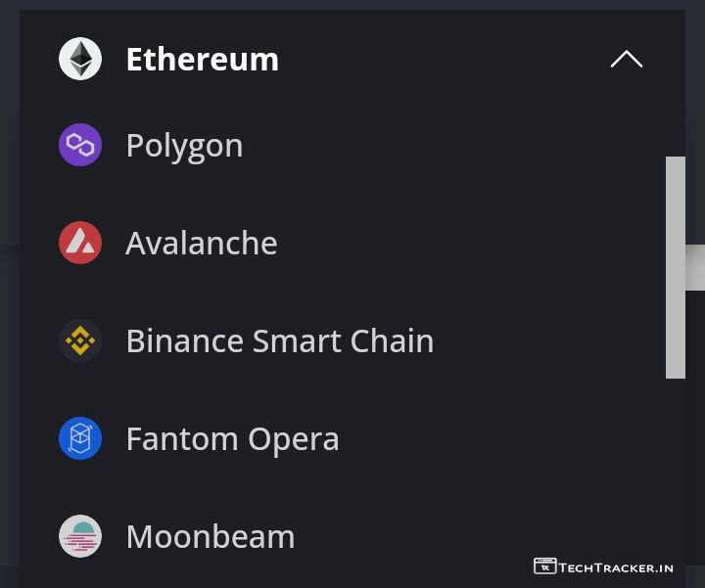Click the purple Polygon logo icon
Screen dimensions: 705x588
(x=80, y=146)
